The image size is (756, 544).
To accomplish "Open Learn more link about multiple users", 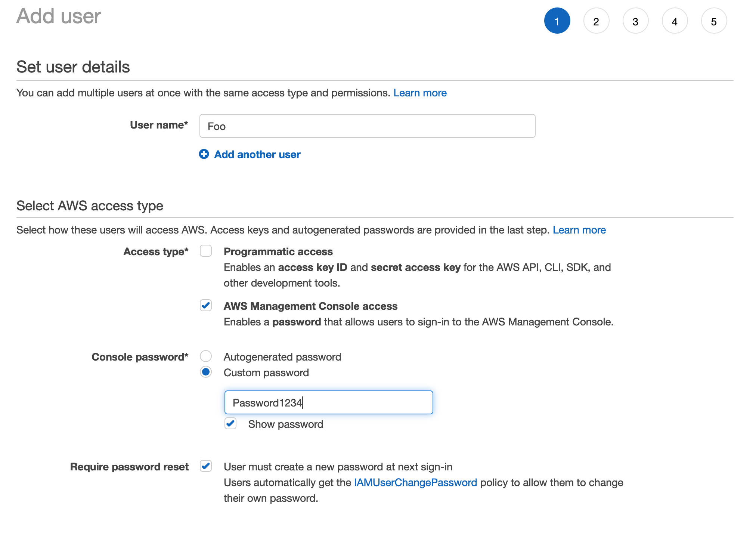I will click(420, 93).
